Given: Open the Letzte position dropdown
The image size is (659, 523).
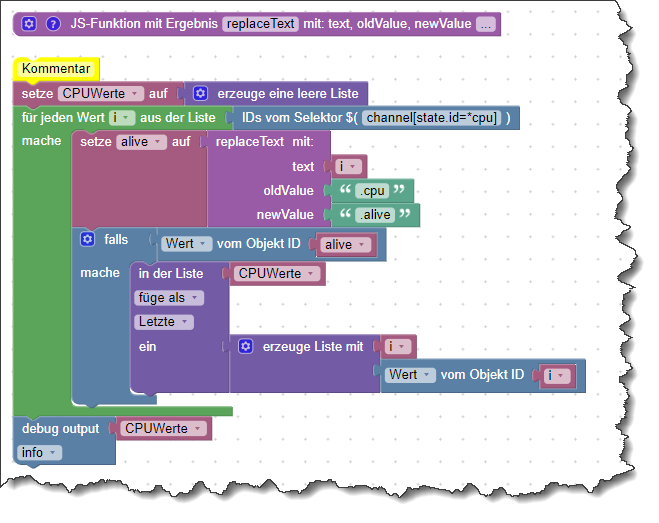Looking at the screenshot, I should [x=163, y=322].
